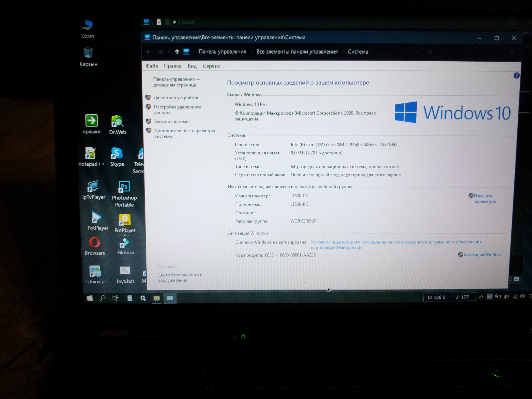
Task: Open the Правка menu
Action: [x=173, y=66]
